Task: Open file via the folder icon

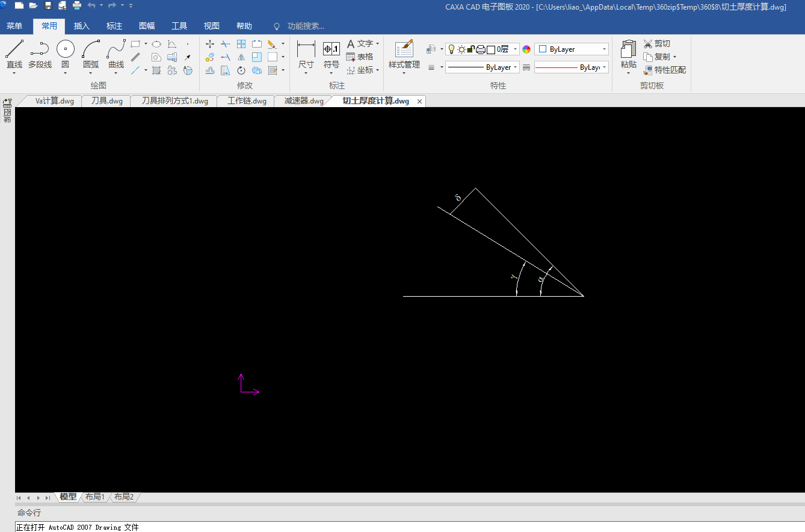Action: 33,5
